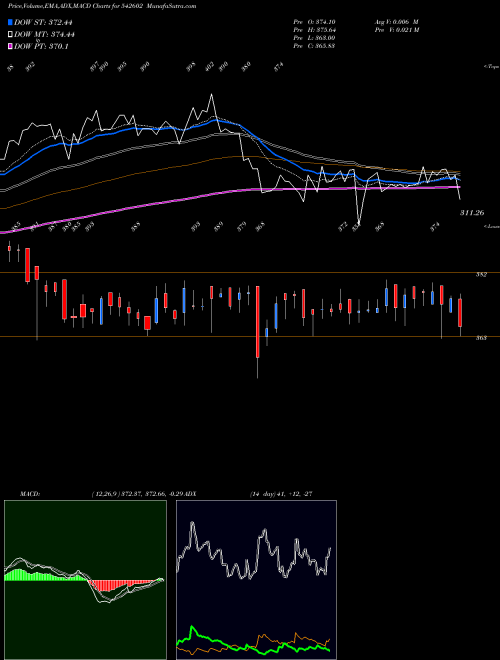Click the '372' low price label
This screenshot has width=500, height=660.
(343, 226)
